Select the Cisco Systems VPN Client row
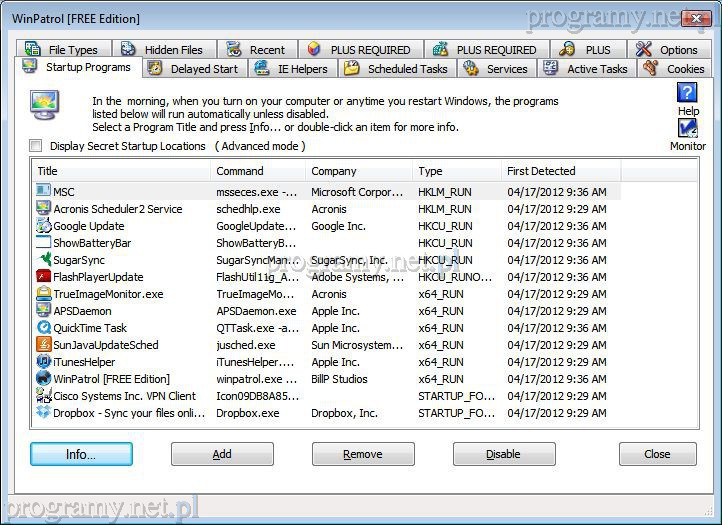Viewport: 722px width, 525px height. click(x=125, y=396)
